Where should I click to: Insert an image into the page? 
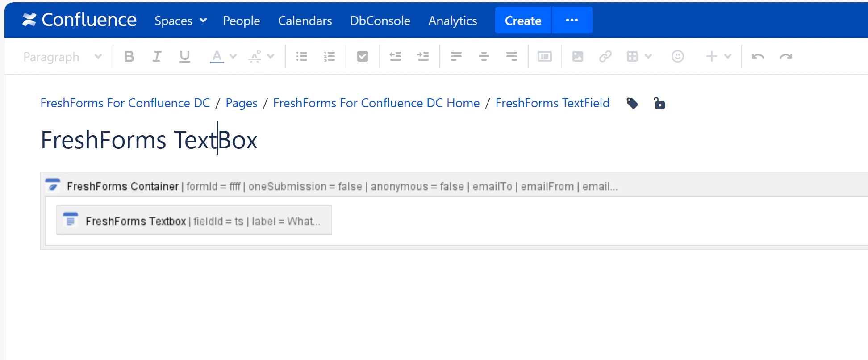pos(578,56)
